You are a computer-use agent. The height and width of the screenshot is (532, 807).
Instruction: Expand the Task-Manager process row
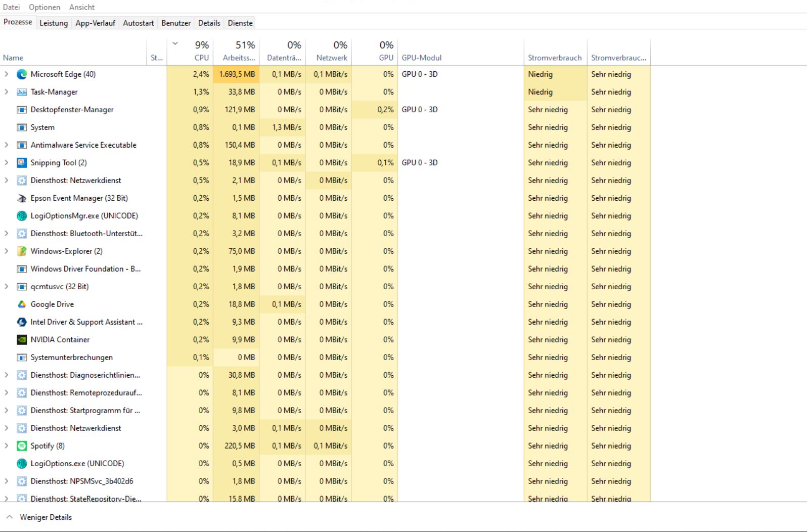click(x=6, y=92)
